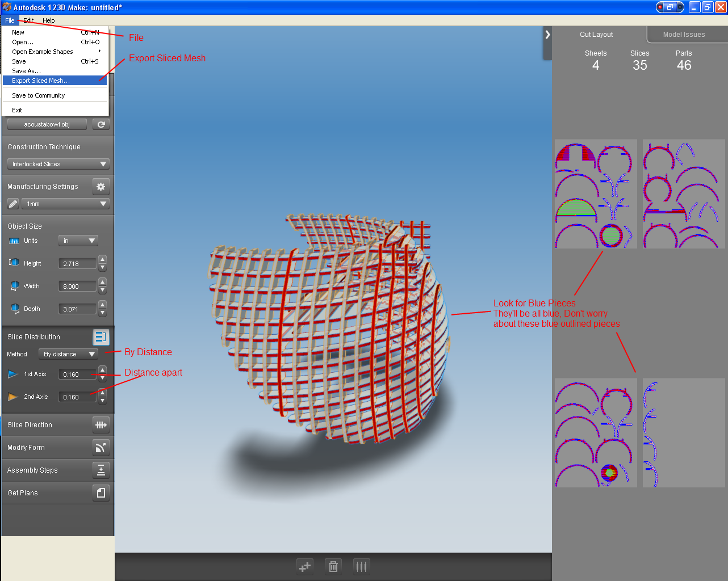Click the Assembly Steps icon
728x581 pixels.
coord(101,470)
